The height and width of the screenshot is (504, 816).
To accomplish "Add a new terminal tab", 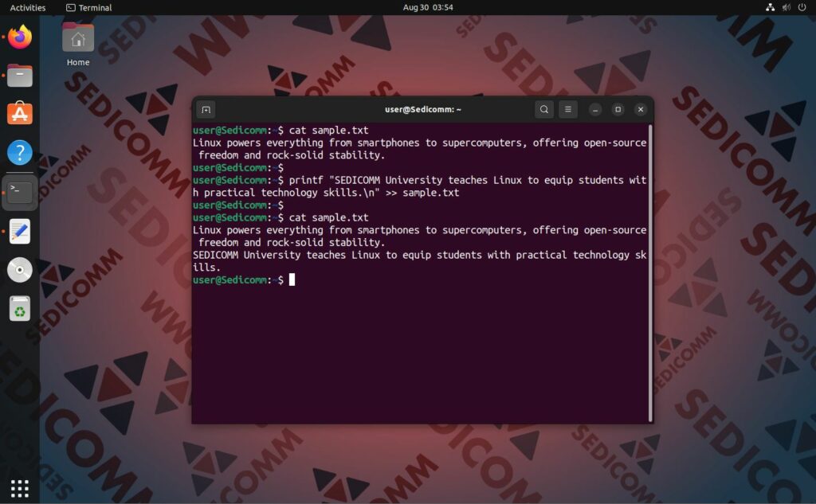I will pos(206,110).
